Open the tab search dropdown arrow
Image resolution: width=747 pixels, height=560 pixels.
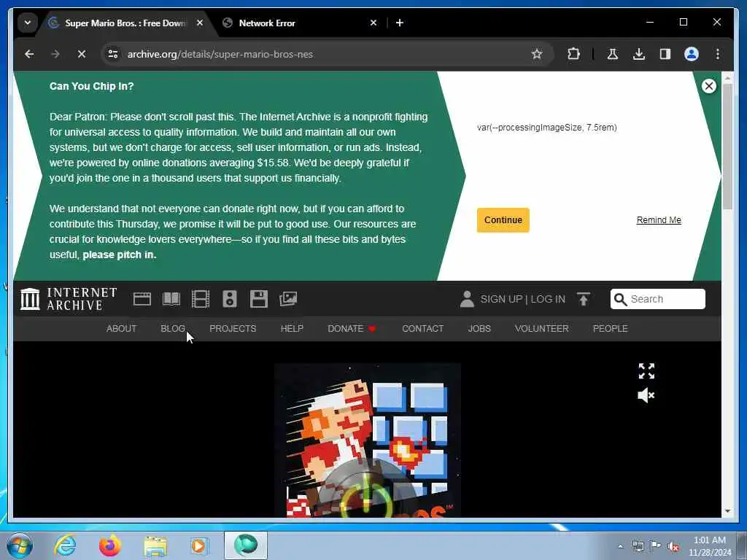[28, 23]
